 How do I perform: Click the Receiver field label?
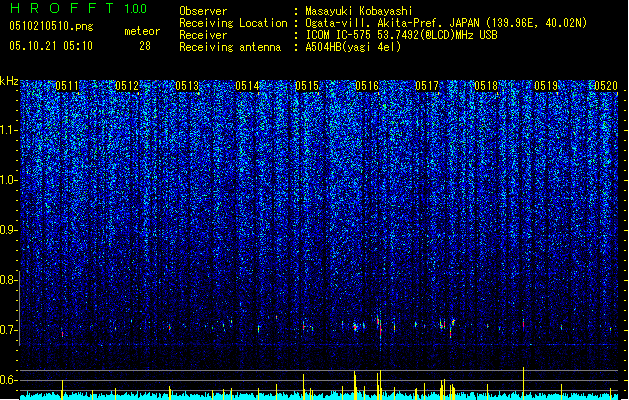coord(203,35)
